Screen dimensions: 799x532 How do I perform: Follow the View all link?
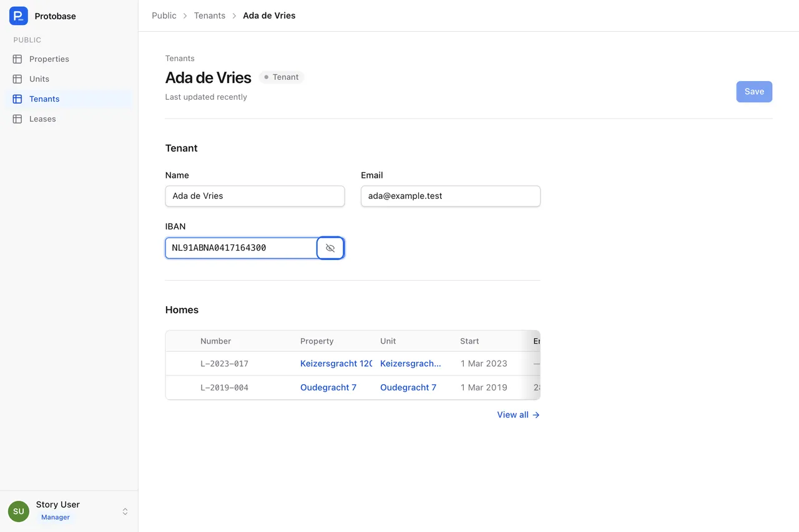(x=518, y=415)
